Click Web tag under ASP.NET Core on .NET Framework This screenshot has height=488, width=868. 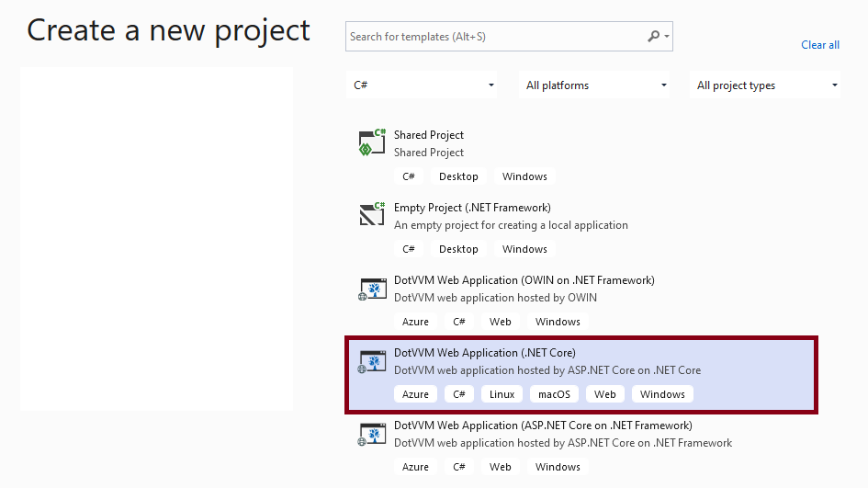501,467
